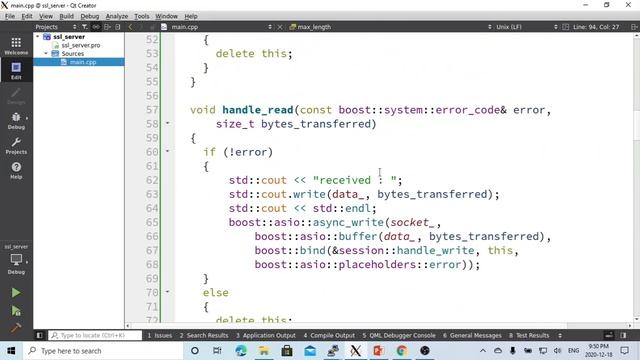Close the main.cpp document
Screen dimensions: 640x360
point(280,27)
